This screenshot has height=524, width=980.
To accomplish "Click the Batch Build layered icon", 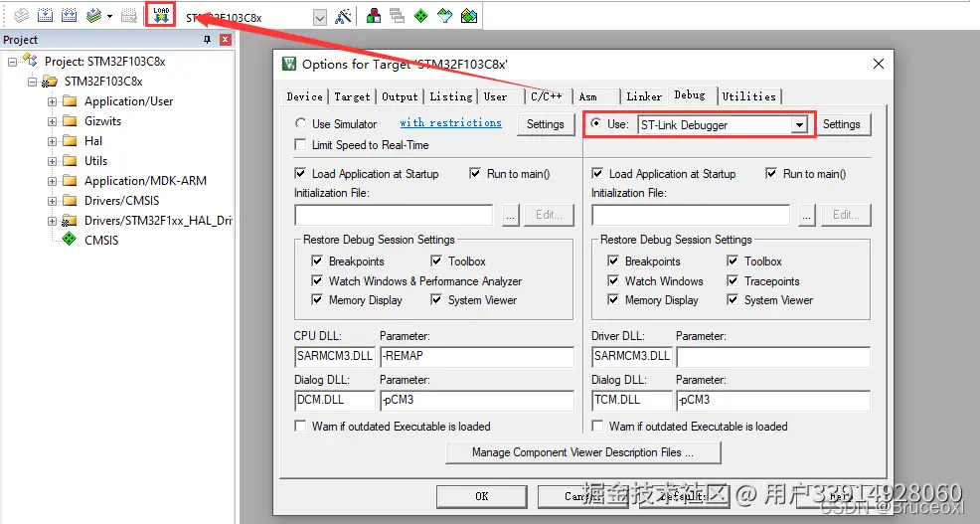I will (93, 16).
